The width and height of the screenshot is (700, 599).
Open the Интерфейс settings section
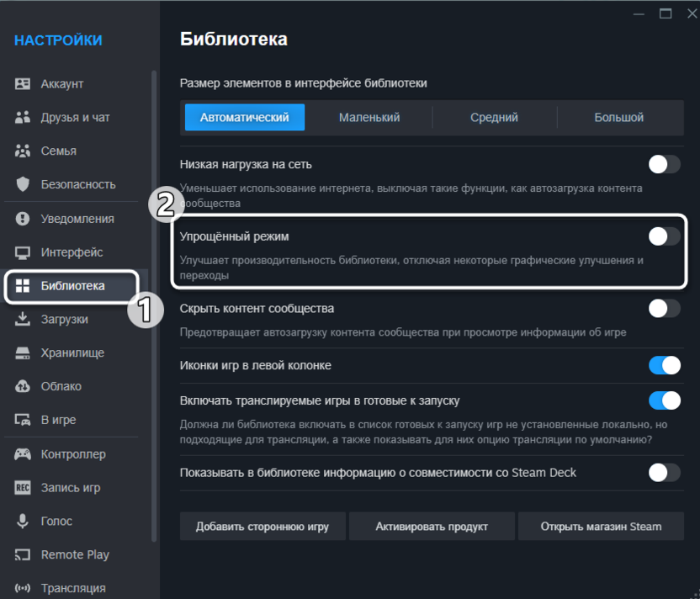(x=72, y=252)
